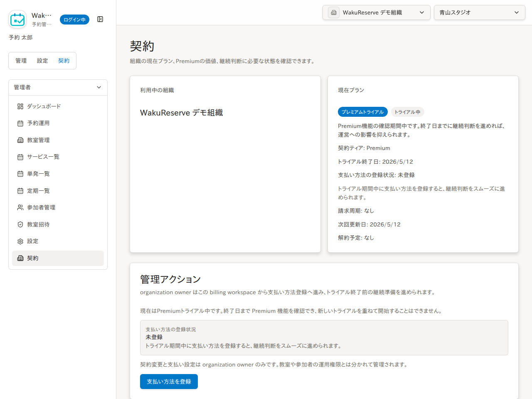Image resolution: width=532 pixels, height=399 pixels.
Task: Click the dashboard grid icon
Action: pyautogui.click(x=20, y=106)
